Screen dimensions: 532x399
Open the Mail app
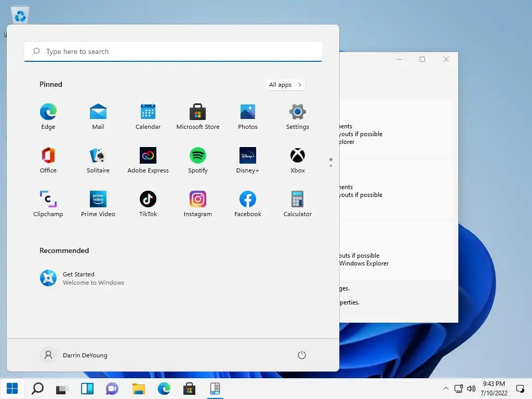pos(98,117)
